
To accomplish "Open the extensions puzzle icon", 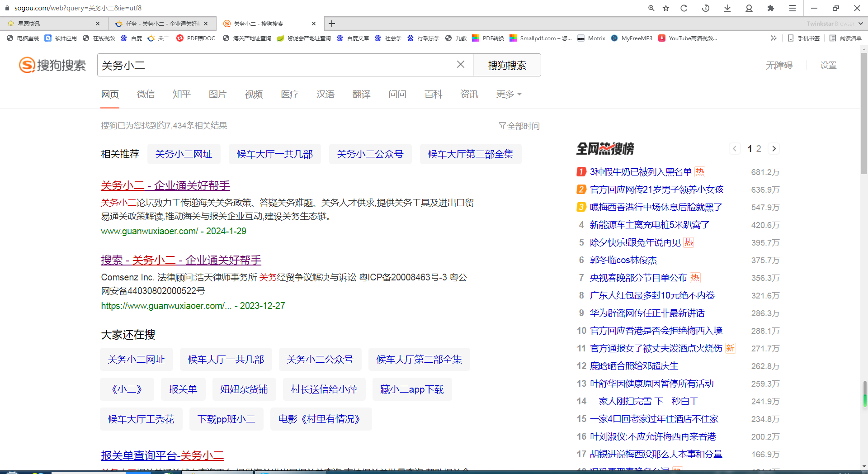I will [771, 8].
